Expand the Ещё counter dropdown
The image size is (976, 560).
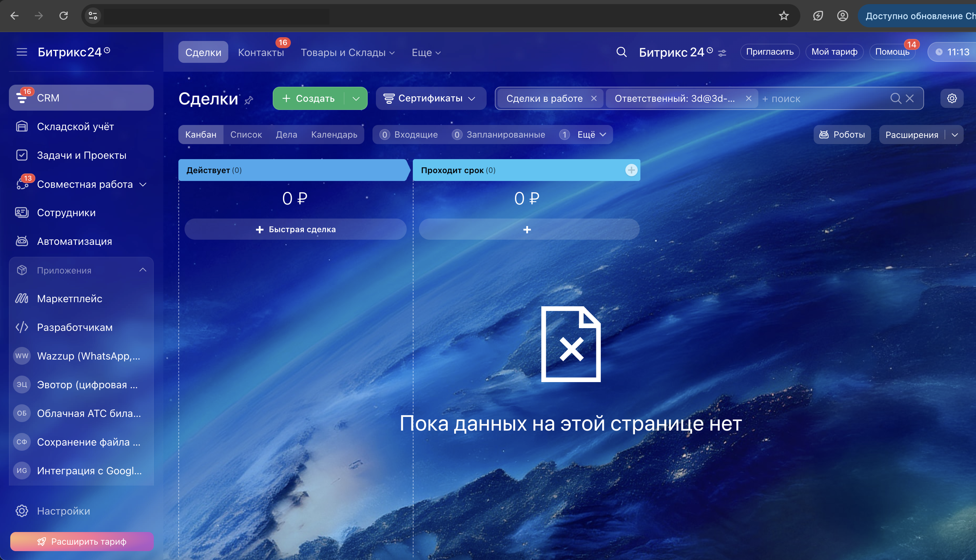point(586,135)
